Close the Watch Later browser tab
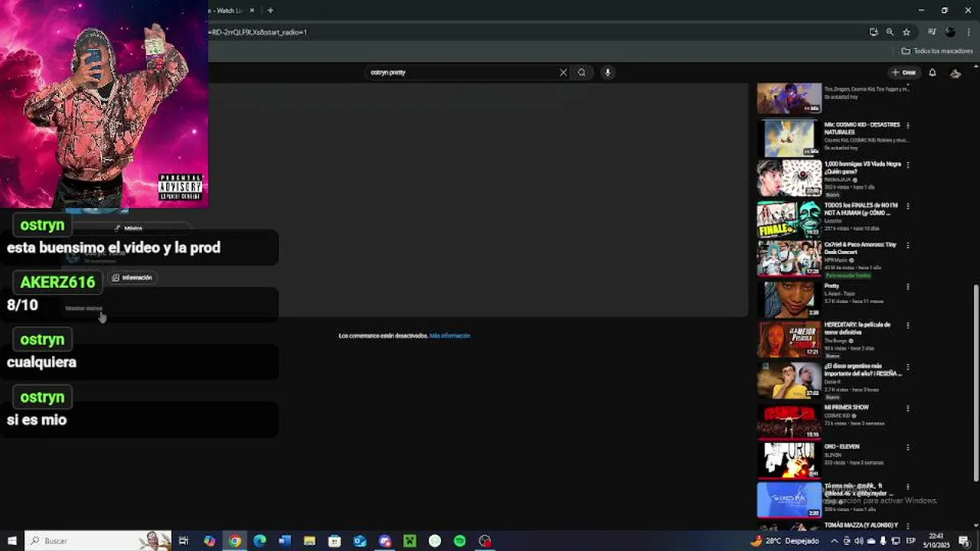This screenshot has width=980, height=551. click(252, 10)
